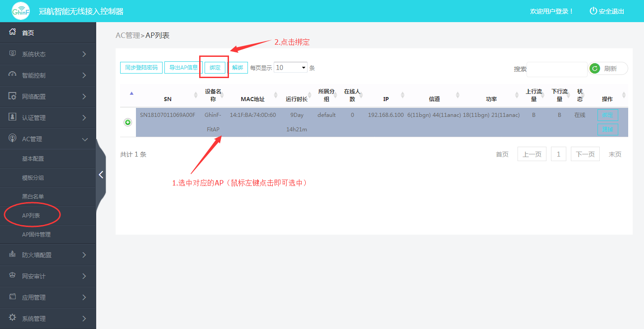Click the green plus icon in AP row
The width and height of the screenshot is (644, 329).
click(128, 122)
